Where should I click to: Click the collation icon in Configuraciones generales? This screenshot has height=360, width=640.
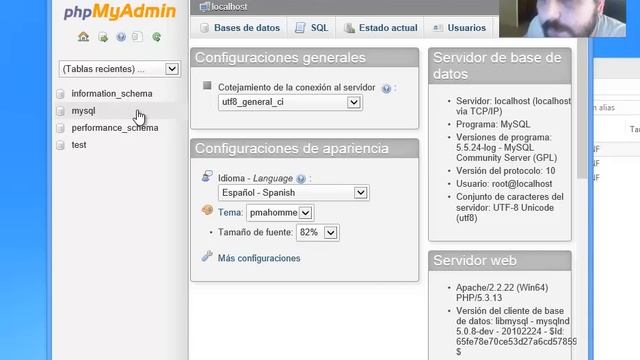click(207, 85)
